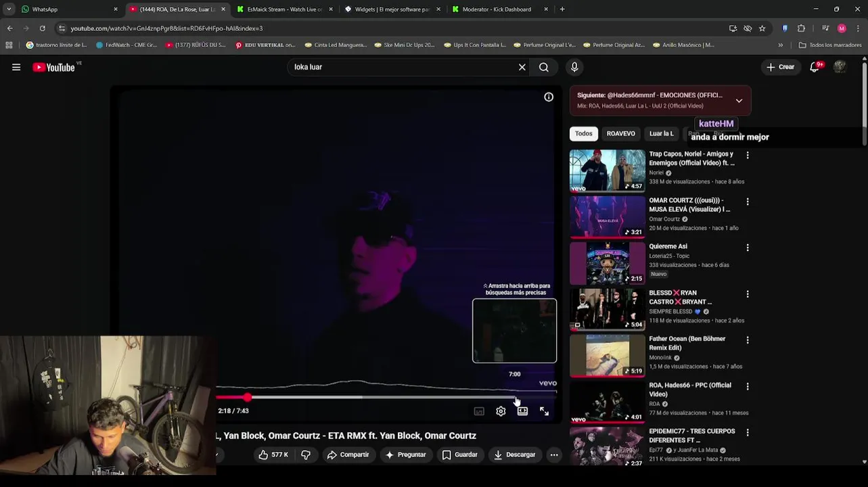Open the Crear upload menu
868x487 pixels.
pos(780,67)
